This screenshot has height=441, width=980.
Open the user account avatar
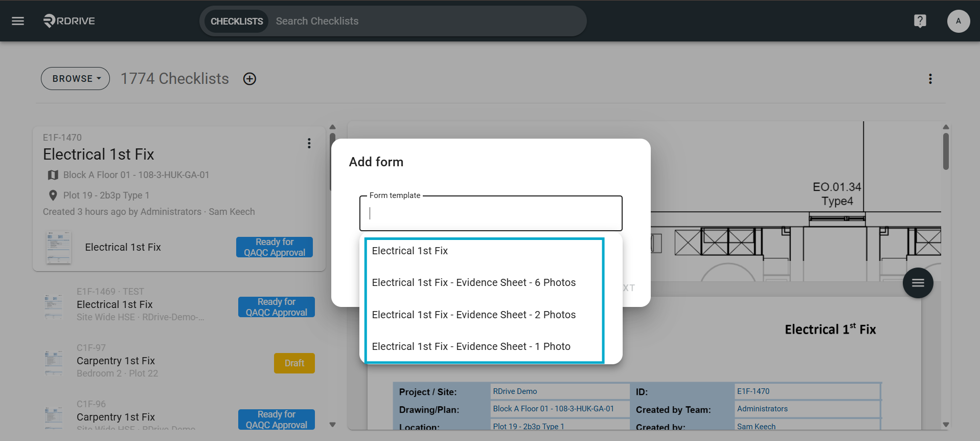click(x=958, y=21)
